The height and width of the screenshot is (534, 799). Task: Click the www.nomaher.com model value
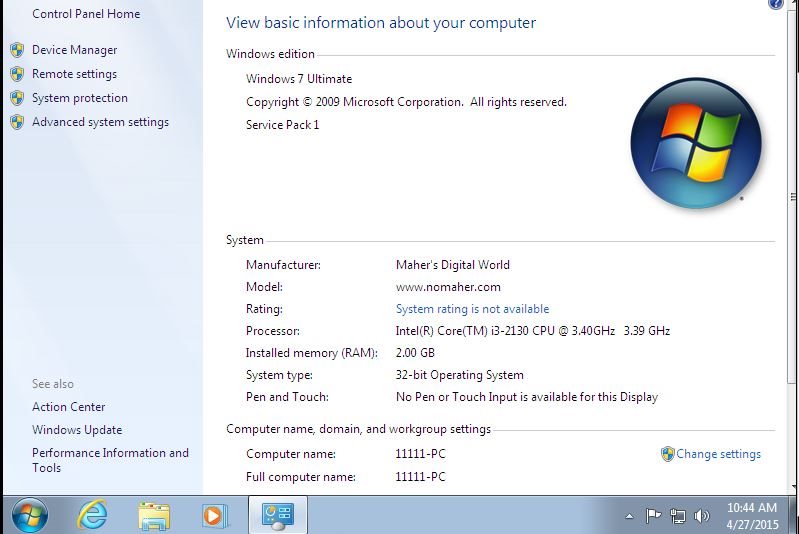448,287
